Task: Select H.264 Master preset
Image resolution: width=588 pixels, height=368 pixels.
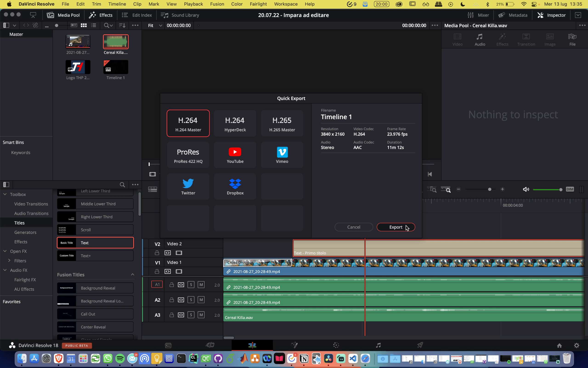Action: (x=188, y=124)
